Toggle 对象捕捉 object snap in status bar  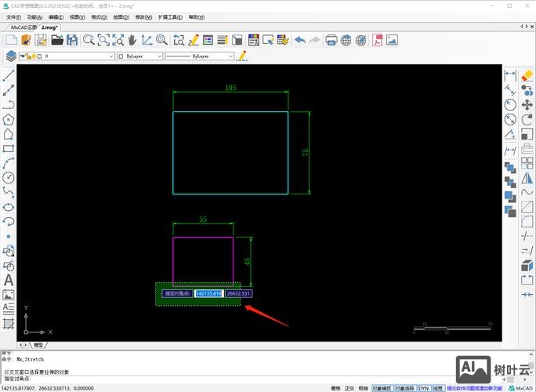pyautogui.click(x=382, y=387)
